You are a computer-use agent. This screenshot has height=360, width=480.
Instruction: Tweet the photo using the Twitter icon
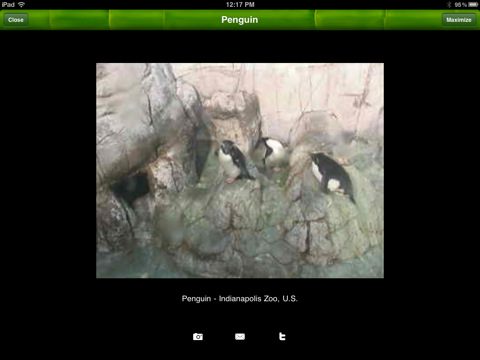click(x=282, y=337)
